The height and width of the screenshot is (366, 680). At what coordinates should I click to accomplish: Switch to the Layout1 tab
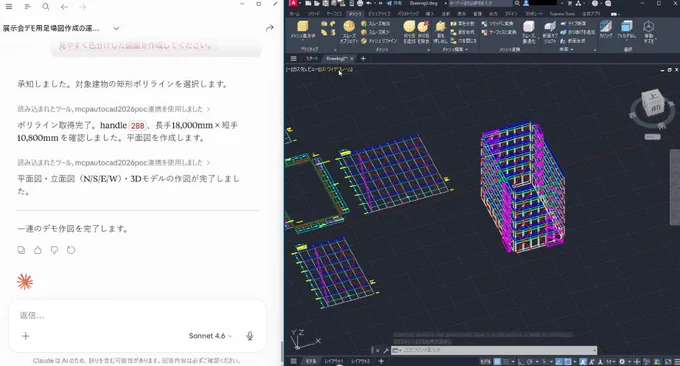point(334,361)
